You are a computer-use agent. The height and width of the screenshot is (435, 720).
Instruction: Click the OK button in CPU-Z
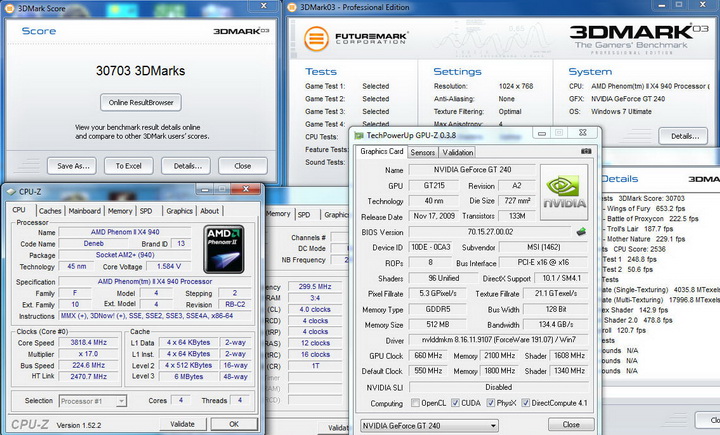click(234, 424)
